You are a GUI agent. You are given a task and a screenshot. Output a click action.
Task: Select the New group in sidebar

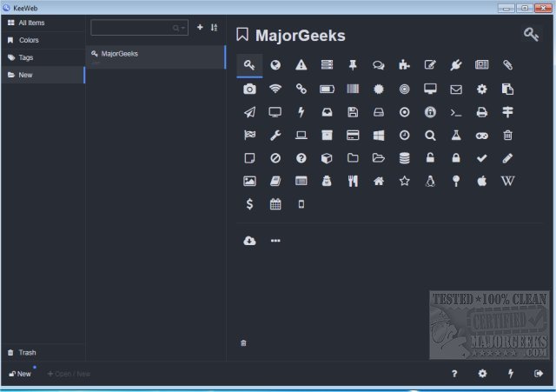43,75
